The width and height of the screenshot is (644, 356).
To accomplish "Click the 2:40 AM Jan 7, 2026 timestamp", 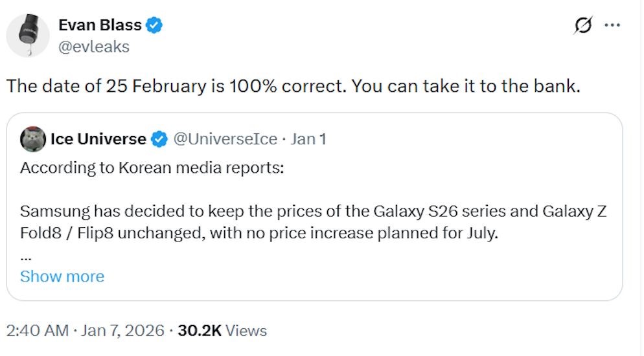I will point(85,331).
